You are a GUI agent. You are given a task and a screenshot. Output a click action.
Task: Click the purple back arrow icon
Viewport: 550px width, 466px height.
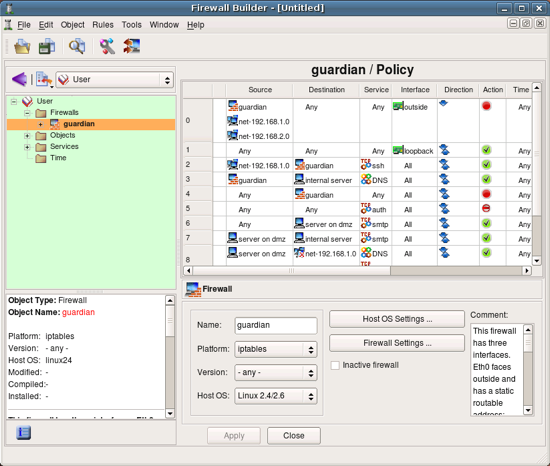pyautogui.click(x=19, y=79)
